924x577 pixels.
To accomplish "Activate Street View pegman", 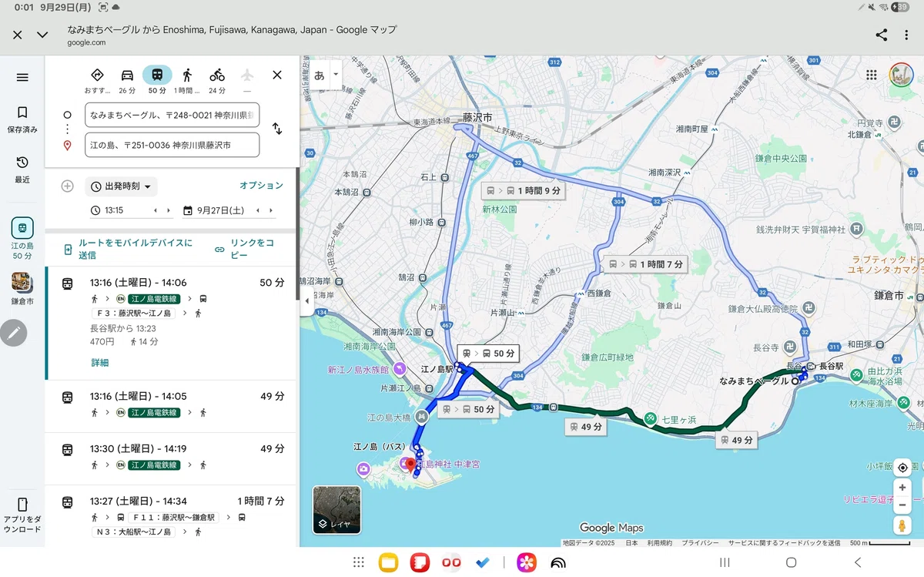I will pyautogui.click(x=902, y=525).
